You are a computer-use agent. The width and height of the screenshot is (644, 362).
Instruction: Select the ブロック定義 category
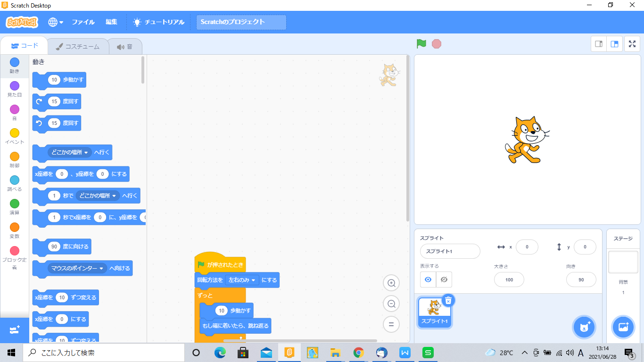15,258
